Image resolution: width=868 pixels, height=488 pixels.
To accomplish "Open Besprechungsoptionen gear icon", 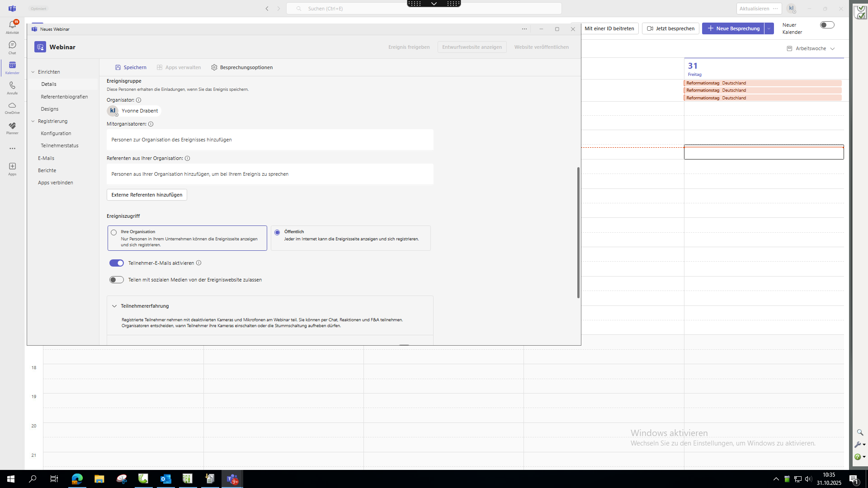I will coord(214,67).
